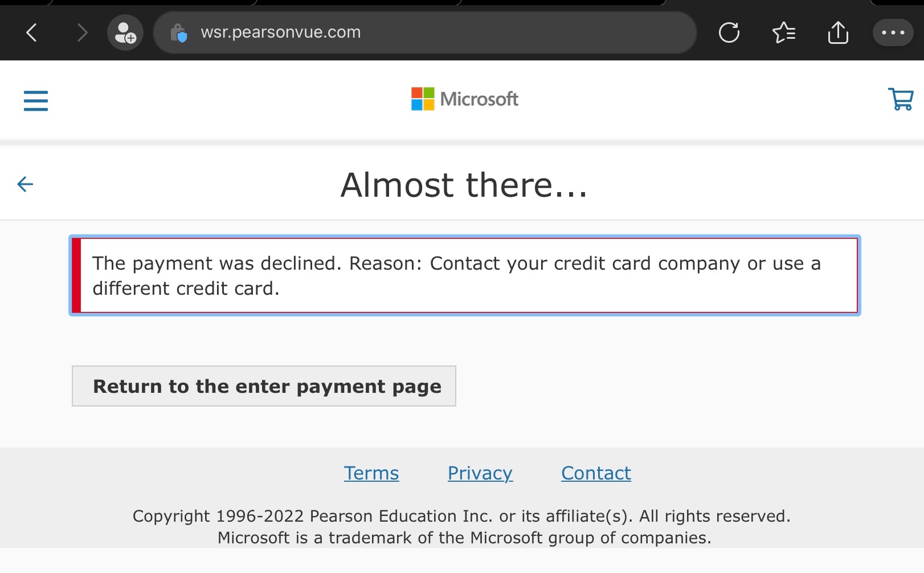Click the site security shield icon
This screenshot has width=924, height=573.
[x=179, y=33]
